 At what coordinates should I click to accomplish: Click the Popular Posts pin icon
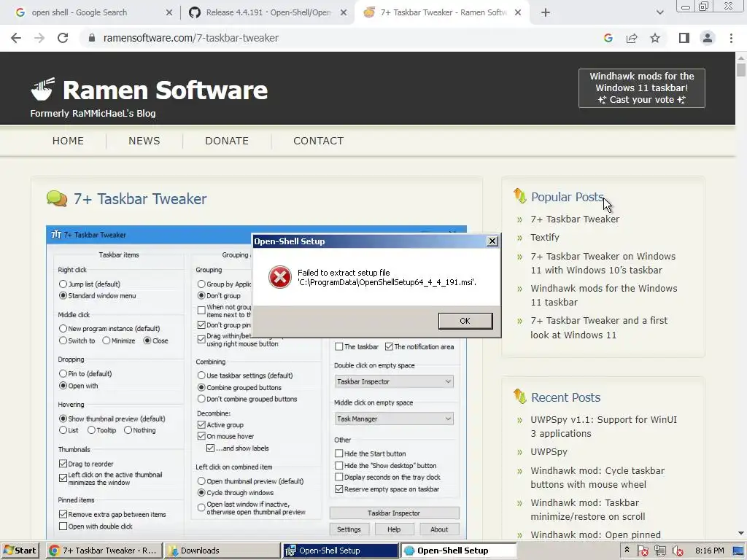pyautogui.click(x=519, y=195)
